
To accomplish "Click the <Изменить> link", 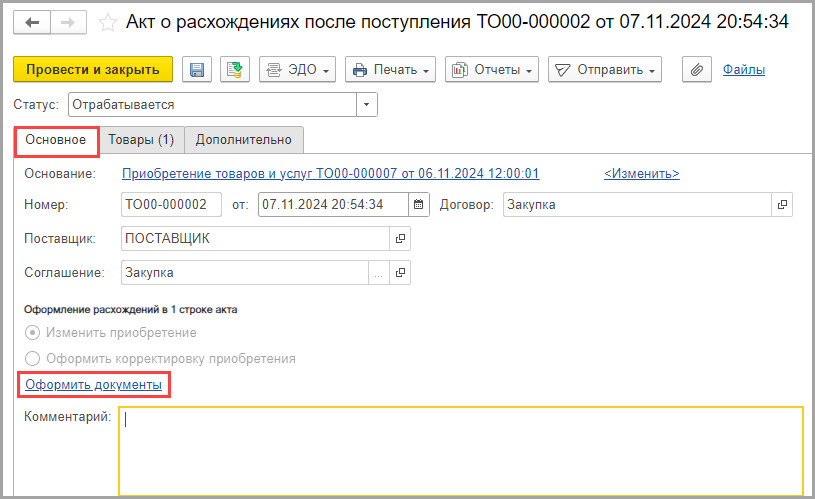I will 641,174.
